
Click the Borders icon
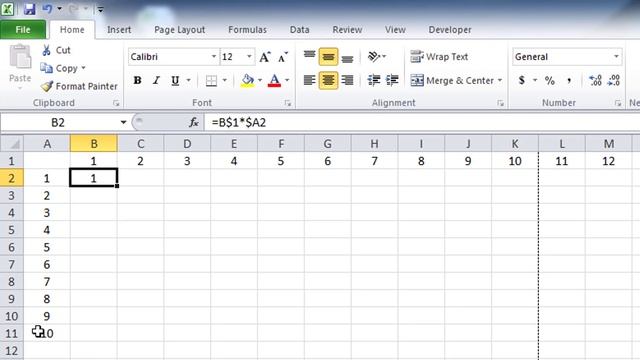tap(211, 81)
